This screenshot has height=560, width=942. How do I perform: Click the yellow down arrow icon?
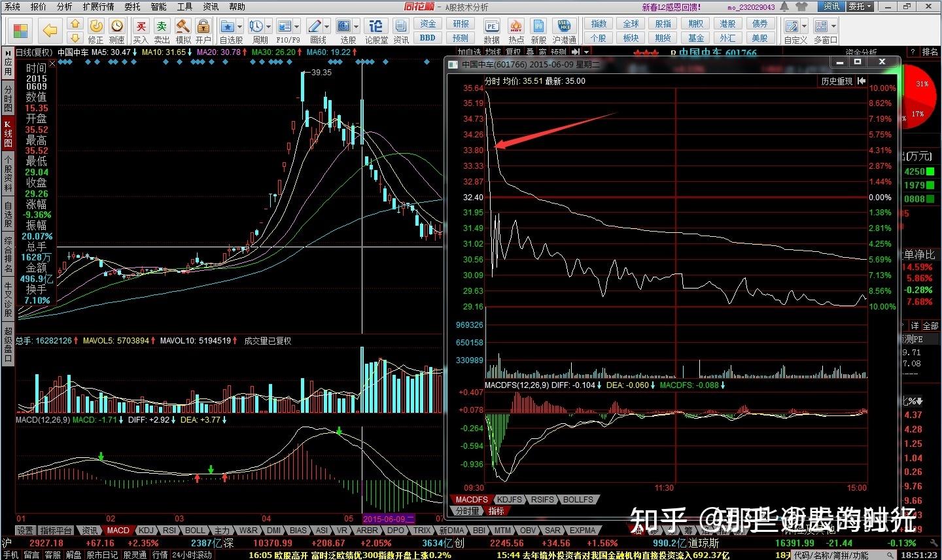tap(75, 38)
